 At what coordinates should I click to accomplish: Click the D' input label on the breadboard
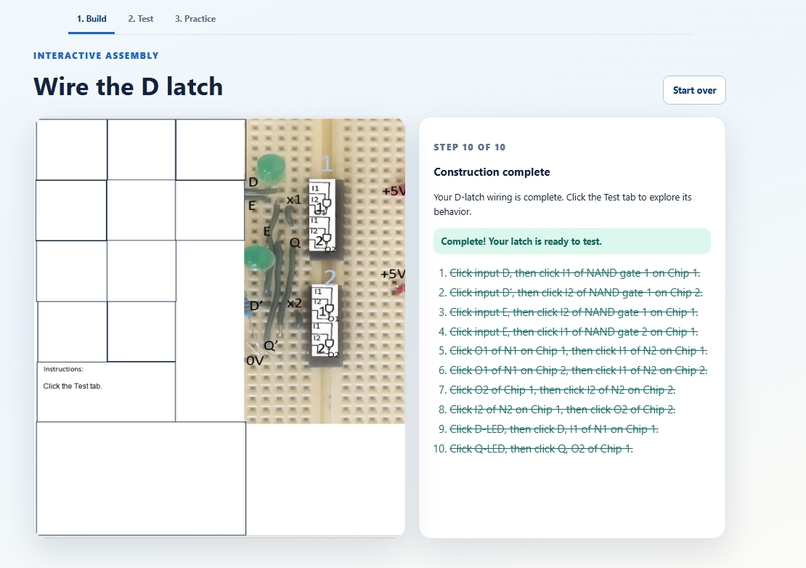point(255,306)
